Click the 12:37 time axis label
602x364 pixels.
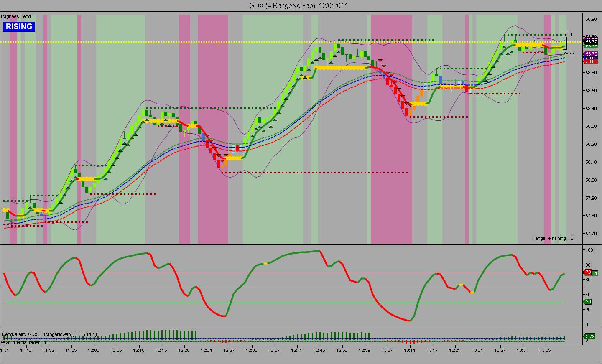point(274,350)
